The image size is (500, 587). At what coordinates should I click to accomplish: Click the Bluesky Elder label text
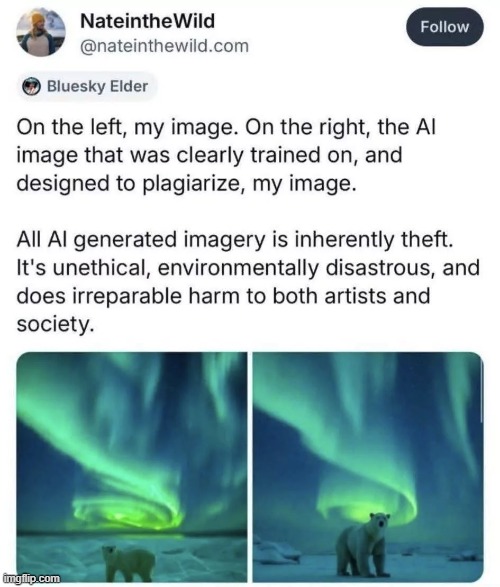[x=97, y=86]
